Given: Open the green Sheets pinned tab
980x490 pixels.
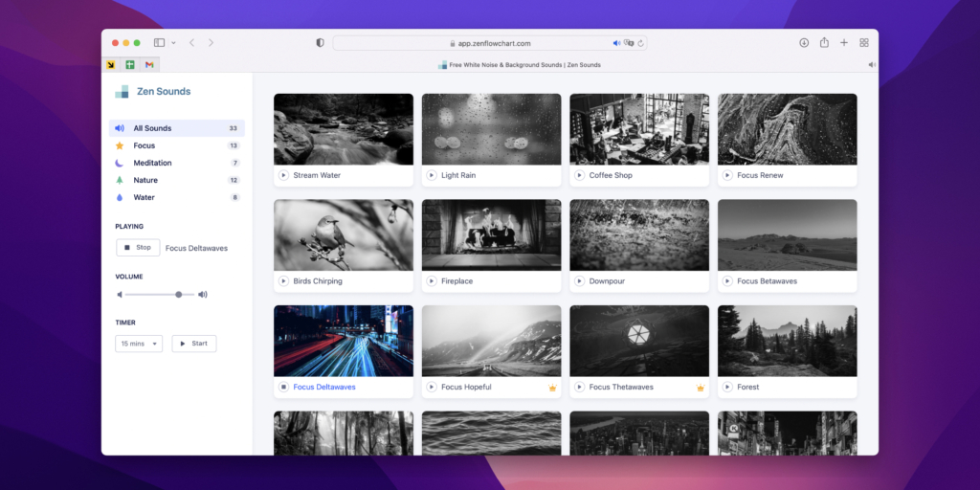Looking at the screenshot, I should (x=130, y=64).
